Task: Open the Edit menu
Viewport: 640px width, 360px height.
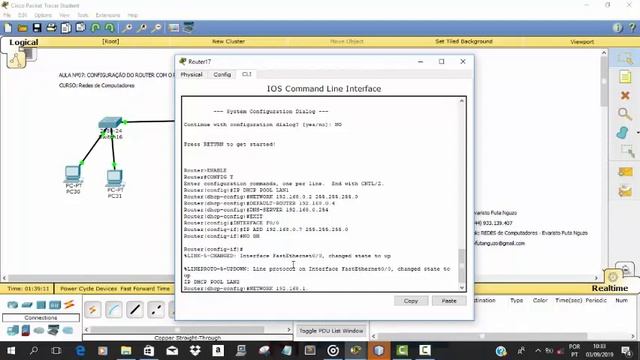Action: (x=22, y=15)
